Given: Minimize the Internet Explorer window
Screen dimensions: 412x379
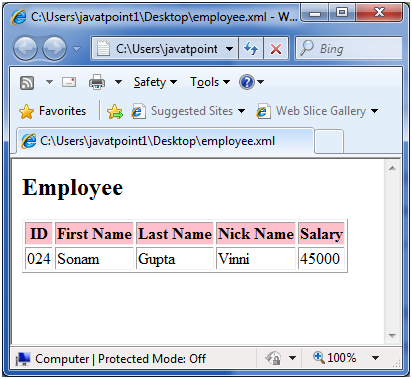Looking at the screenshot, I should 315,13.
